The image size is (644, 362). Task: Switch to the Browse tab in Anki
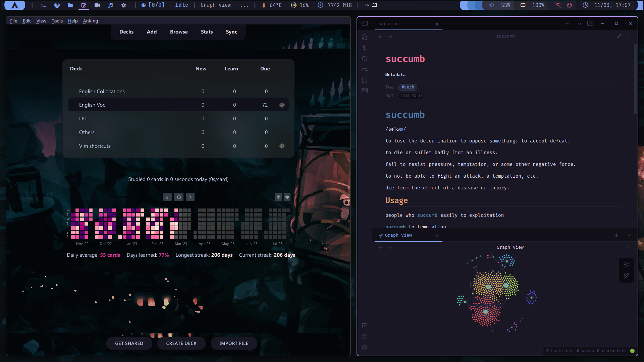coord(179,32)
